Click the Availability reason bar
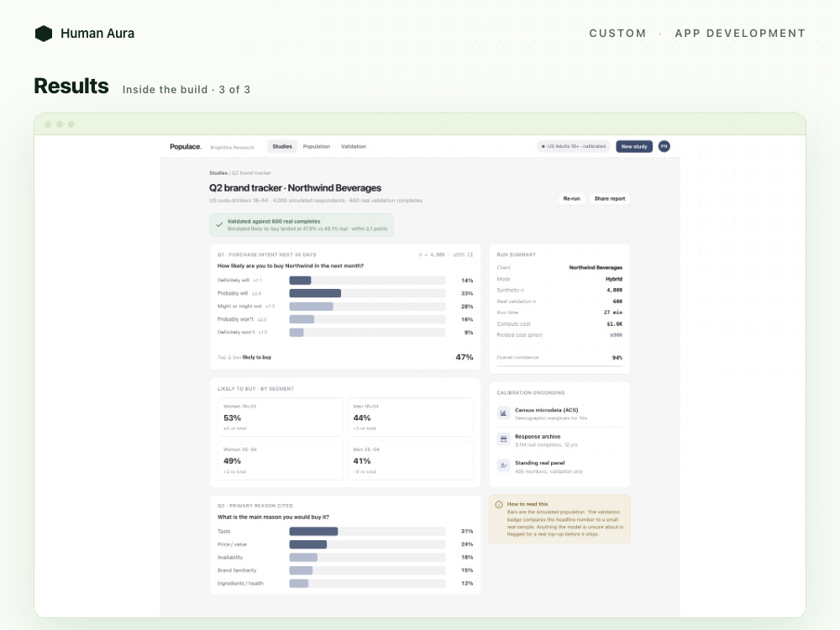This screenshot has width=840, height=630. coord(367,557)
